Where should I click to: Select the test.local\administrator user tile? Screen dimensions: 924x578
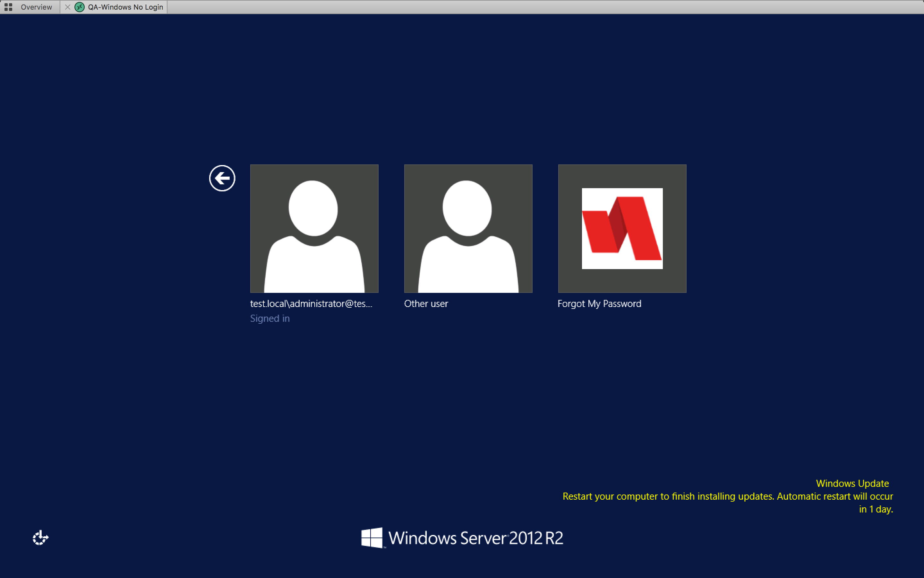point(314,229)
